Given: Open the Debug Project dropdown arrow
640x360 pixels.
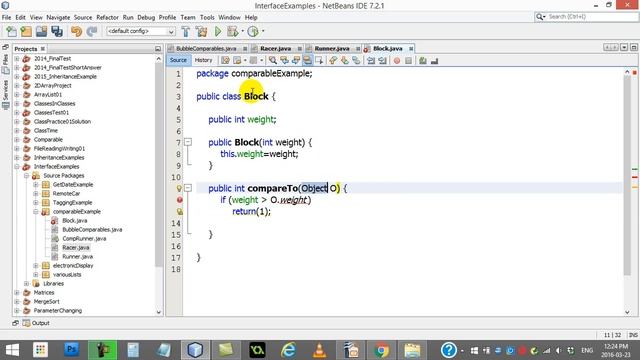Looking at the screenshot, I should [242, 31].
